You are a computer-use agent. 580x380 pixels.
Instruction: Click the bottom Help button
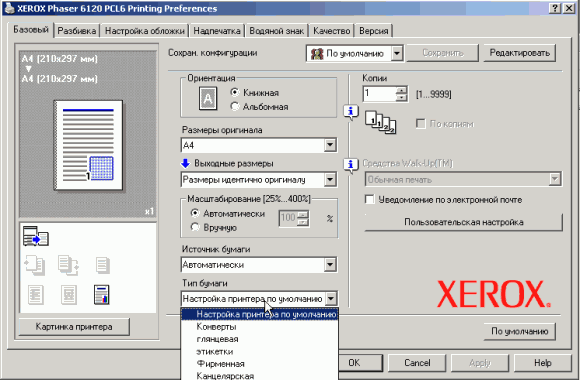pyautogui.click(x=543, y=363)
